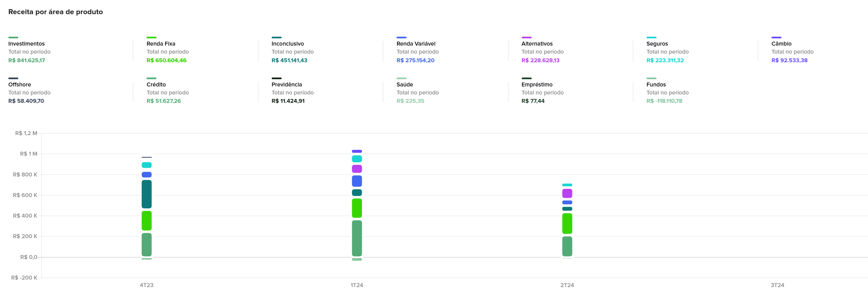The image size is (868, 299).
Task: Click the Empréstimo legend label
Action: pos(537,84)
